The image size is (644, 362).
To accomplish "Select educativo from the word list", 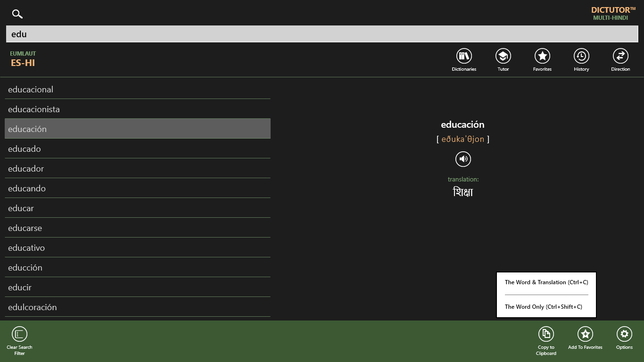I will tap(138, 248).
